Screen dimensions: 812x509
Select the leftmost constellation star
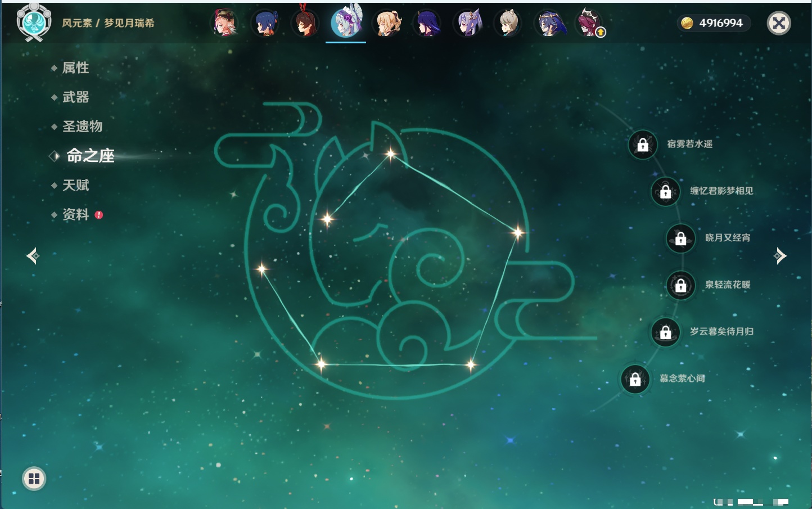tap(261, 269)
